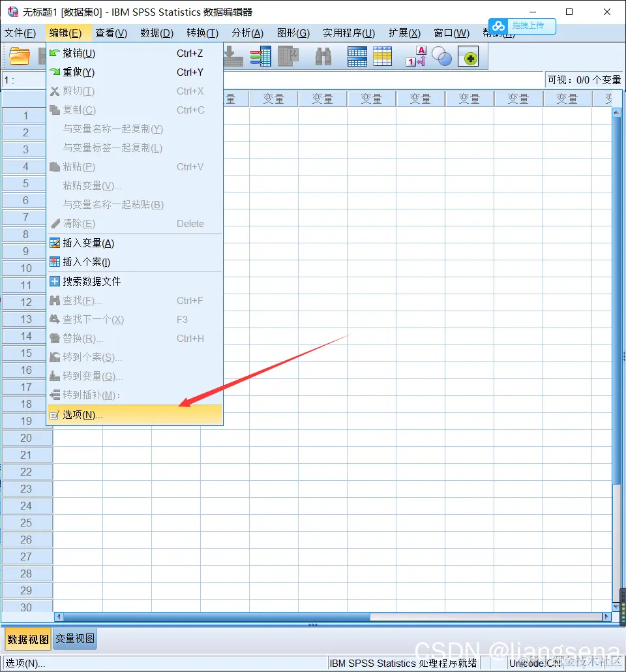Open the Utilities (实用程序) menu
This screenshot has width=626, height=672.
point(350,33)
